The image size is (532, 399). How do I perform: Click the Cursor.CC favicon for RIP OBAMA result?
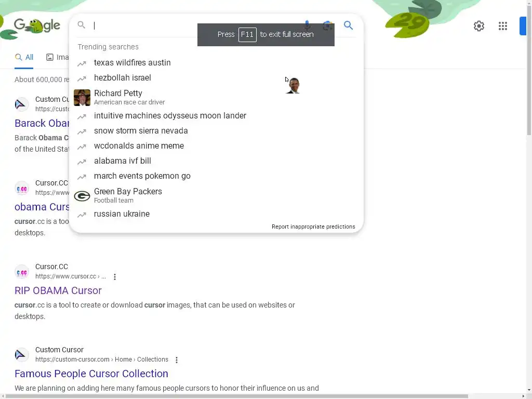pyautogui.click(x=22, y=272)
